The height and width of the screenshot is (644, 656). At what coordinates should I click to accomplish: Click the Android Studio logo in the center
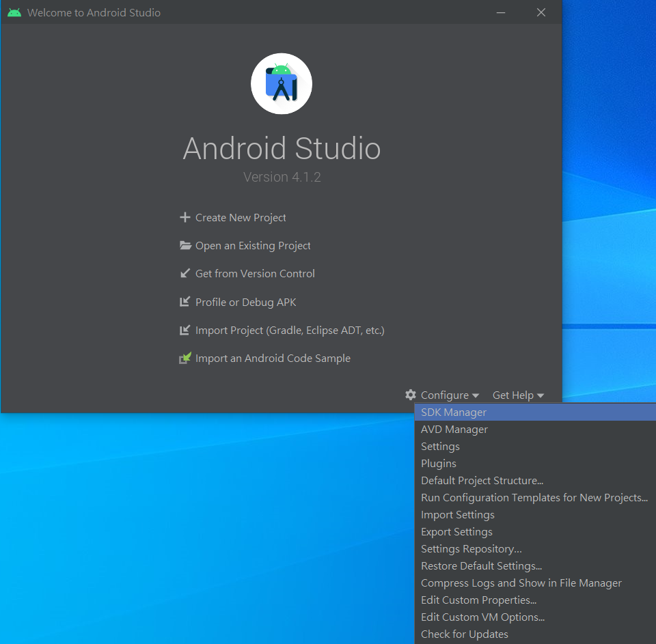[282, 83]
